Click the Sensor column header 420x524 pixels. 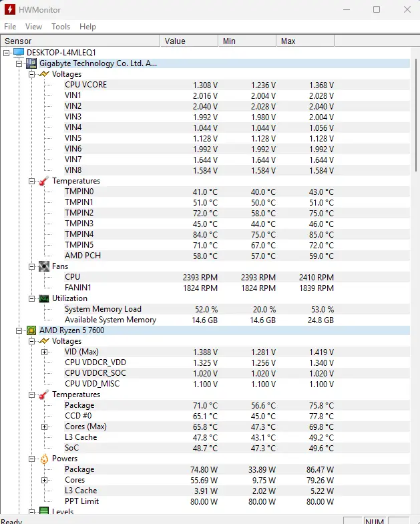[80, 41]
